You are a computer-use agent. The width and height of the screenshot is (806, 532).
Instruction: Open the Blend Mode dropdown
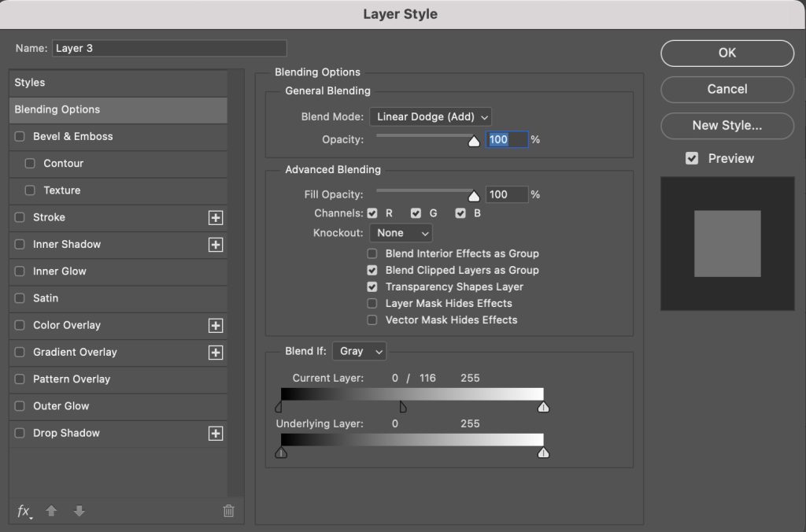(431, 116)
